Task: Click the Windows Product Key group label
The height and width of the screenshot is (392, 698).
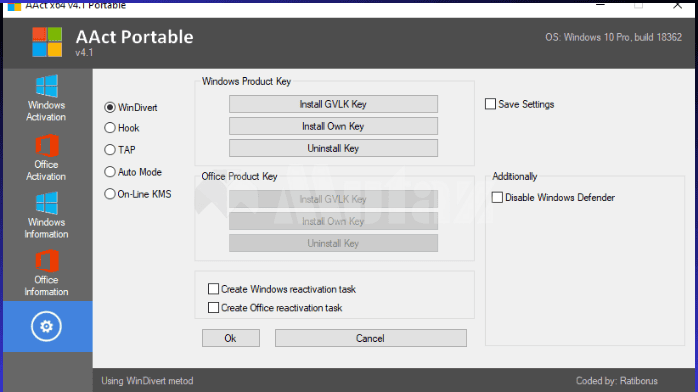Action: pyautogui.click(x=246, y=81)
